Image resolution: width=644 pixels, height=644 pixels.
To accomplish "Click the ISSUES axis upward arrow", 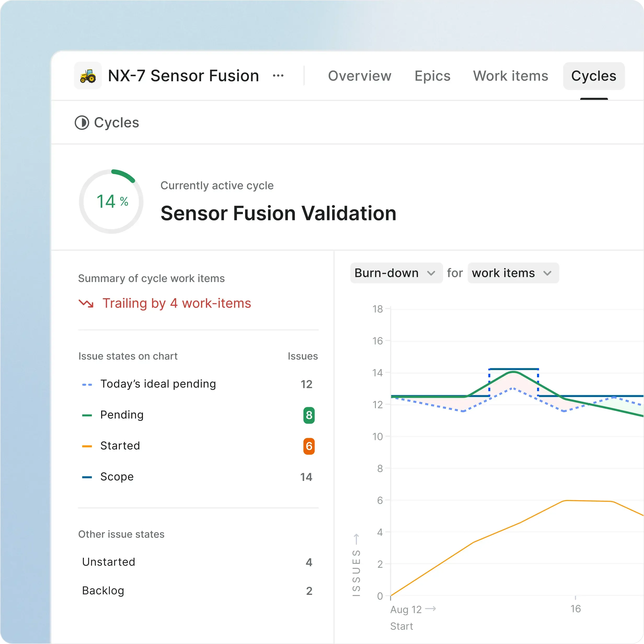I will [356, 539].
